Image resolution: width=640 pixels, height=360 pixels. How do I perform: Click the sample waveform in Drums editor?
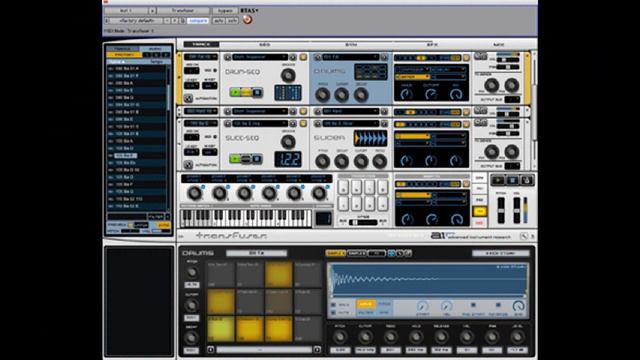[428, 280]
